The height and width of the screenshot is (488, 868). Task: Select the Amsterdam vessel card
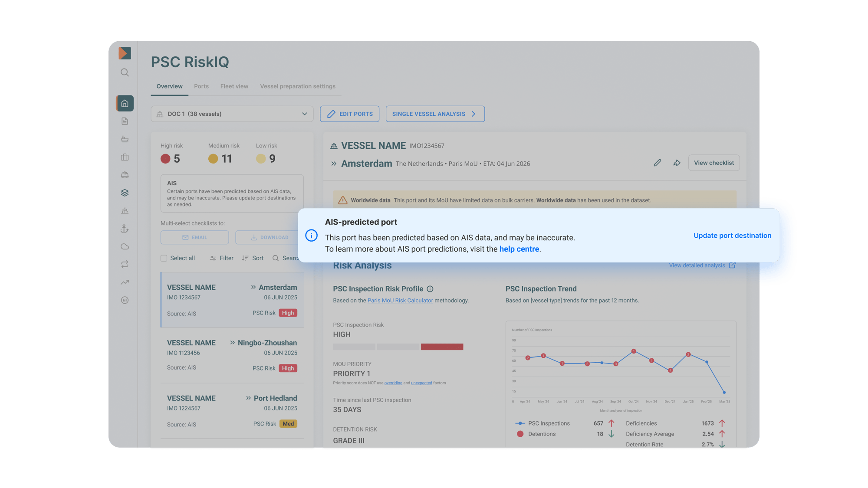[x=232, y=300]
